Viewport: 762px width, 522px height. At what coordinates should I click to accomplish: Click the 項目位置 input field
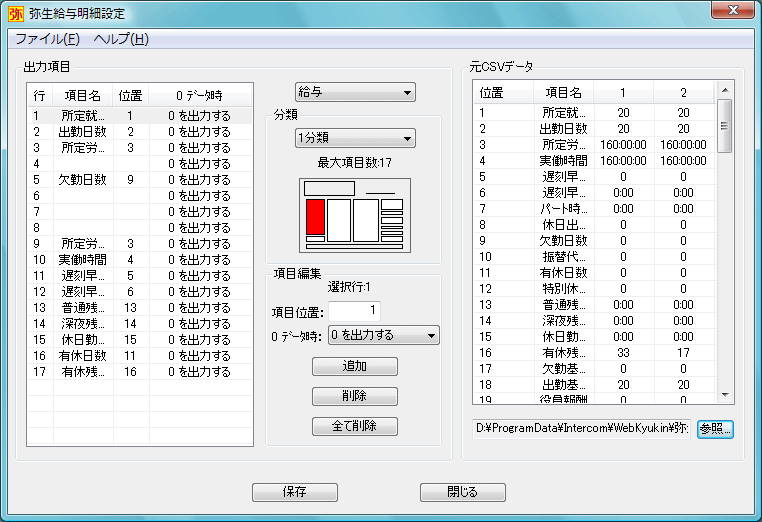coord(354,311)
